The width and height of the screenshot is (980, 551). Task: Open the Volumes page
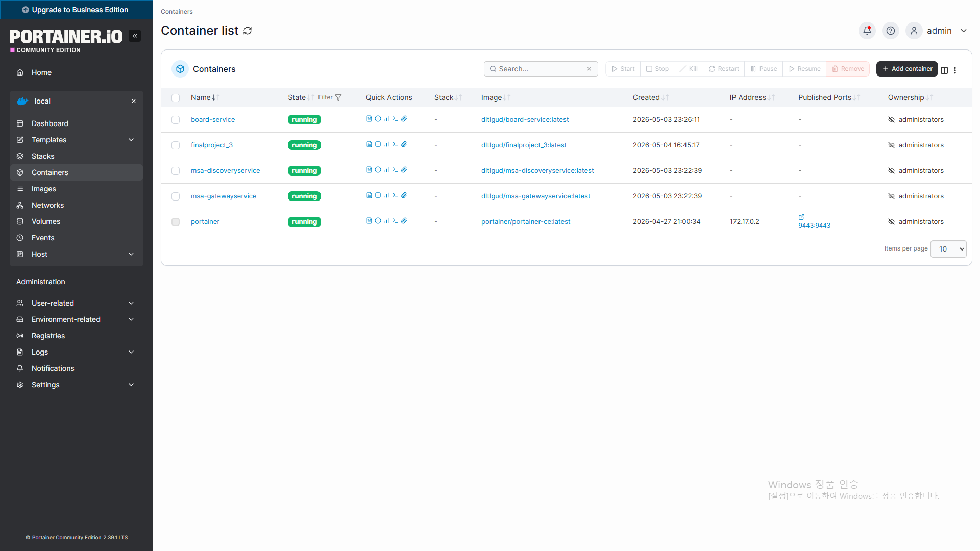coord(77,221)
